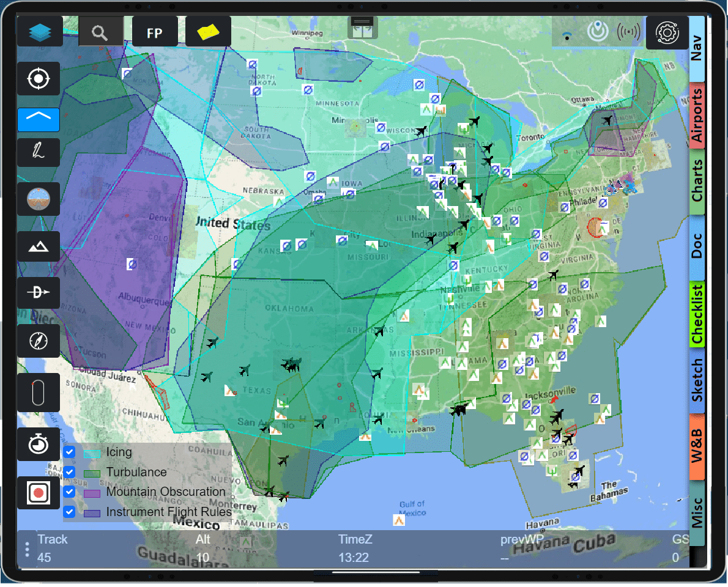Expand the three-dot data bar menu
The height and width of the screenshot is (587, 728).
click(27, 548)
